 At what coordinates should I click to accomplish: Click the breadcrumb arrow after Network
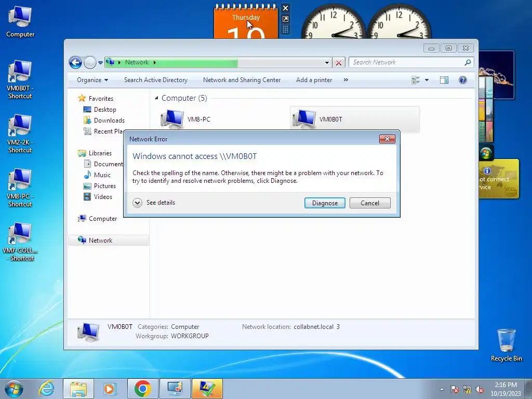coord(155,62)
